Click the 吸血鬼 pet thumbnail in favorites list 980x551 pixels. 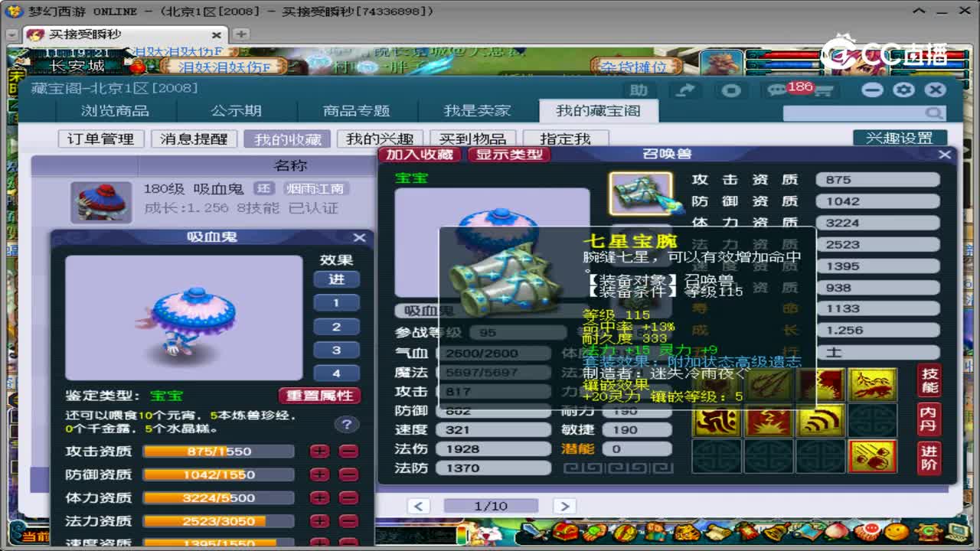point(101,202)
